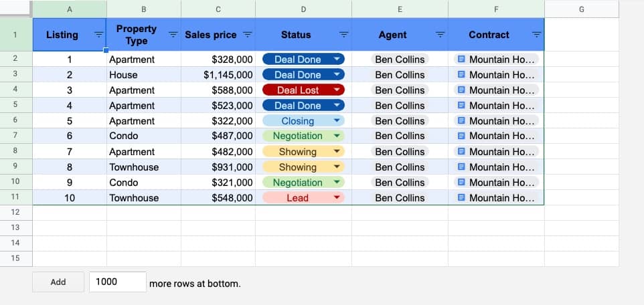
Task: Click the document icon in row 11 Contract
Action: (x=461, y=198)
